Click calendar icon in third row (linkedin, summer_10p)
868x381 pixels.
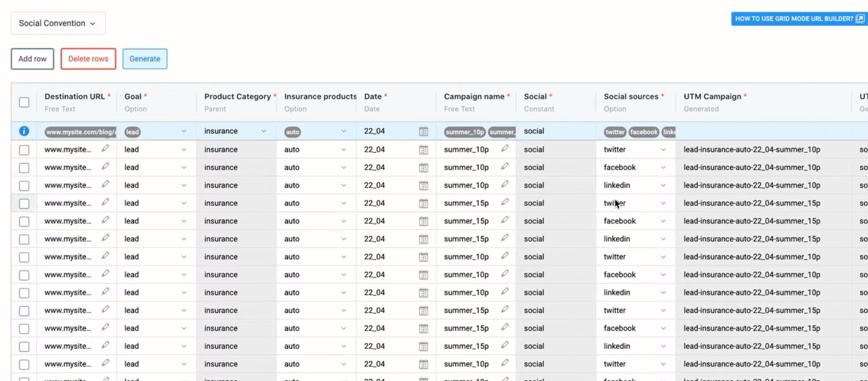[424, 185]
